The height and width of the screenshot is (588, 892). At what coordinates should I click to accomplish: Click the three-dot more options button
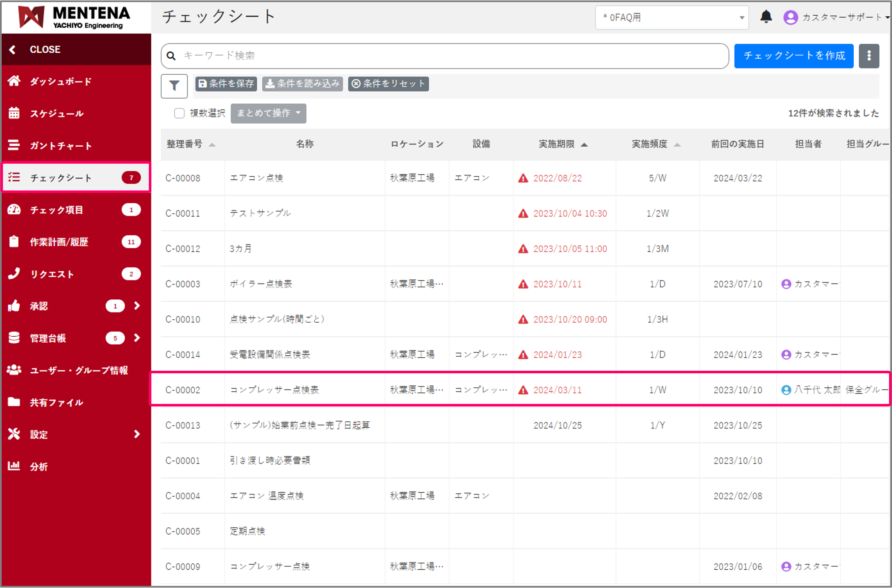pyautogui.click(x=869, y=56)
